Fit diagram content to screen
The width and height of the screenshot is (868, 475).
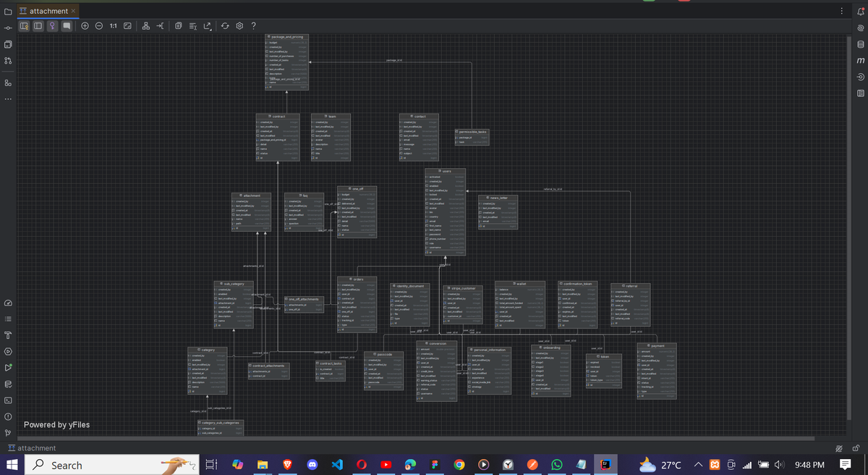[x=128, y=25]
